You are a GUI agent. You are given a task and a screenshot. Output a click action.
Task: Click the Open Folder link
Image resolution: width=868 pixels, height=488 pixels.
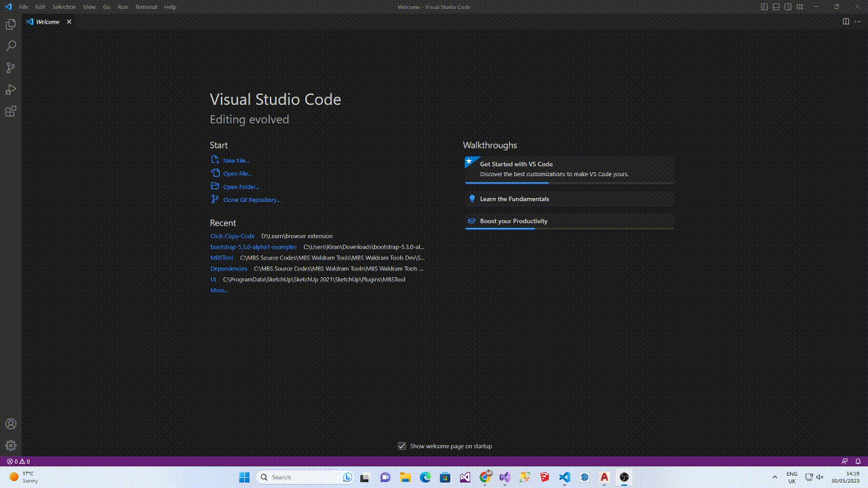(x=241, y=187)
